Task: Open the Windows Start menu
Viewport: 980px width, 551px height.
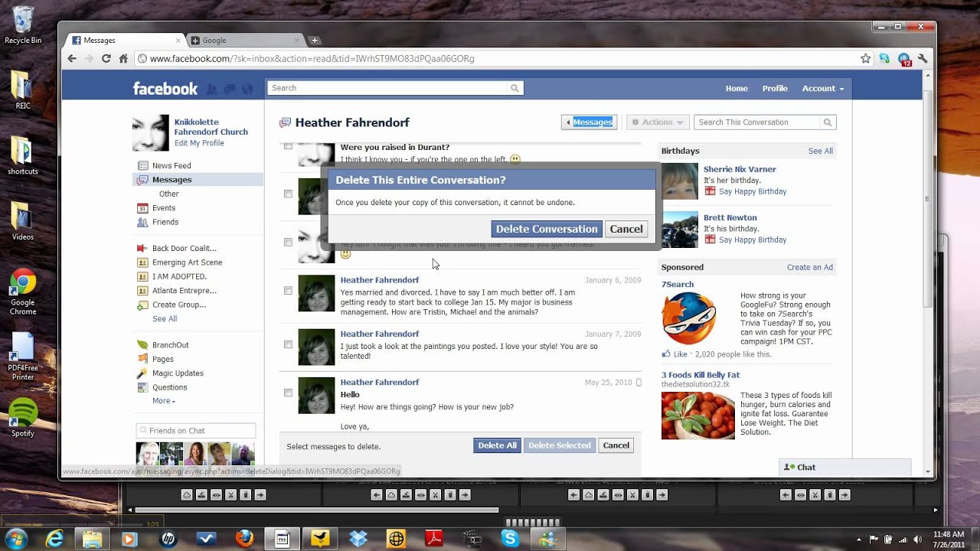Action: coord(16,539)
